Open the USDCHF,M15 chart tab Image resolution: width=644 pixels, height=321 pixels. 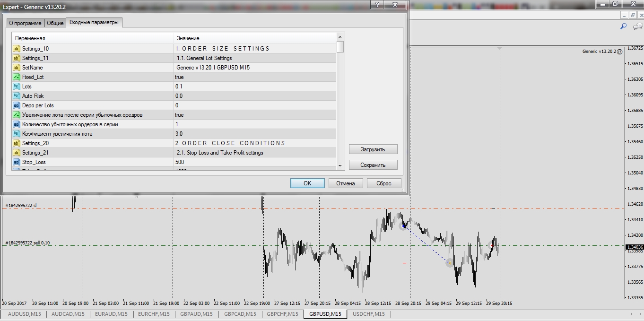[369, 314]
